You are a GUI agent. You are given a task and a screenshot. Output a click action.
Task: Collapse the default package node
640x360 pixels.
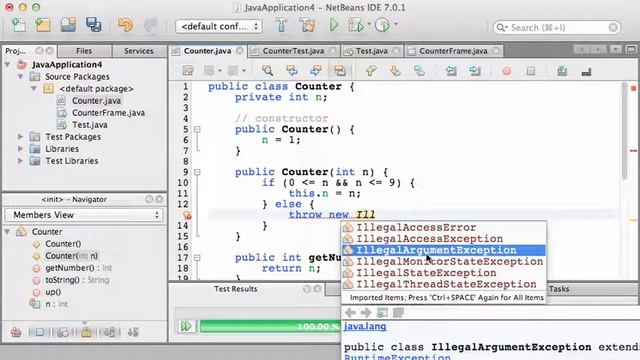pyautogui.click(x=34, y=89)
